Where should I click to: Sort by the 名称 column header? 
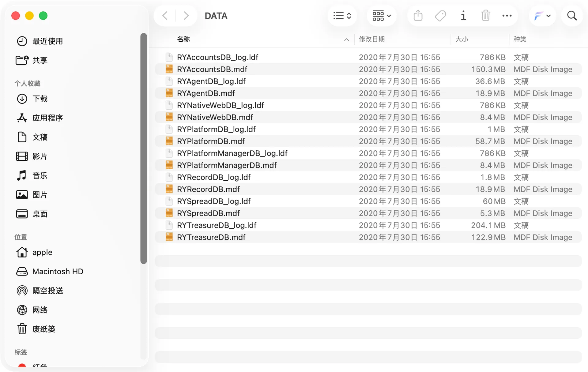(x=183, y=39)
